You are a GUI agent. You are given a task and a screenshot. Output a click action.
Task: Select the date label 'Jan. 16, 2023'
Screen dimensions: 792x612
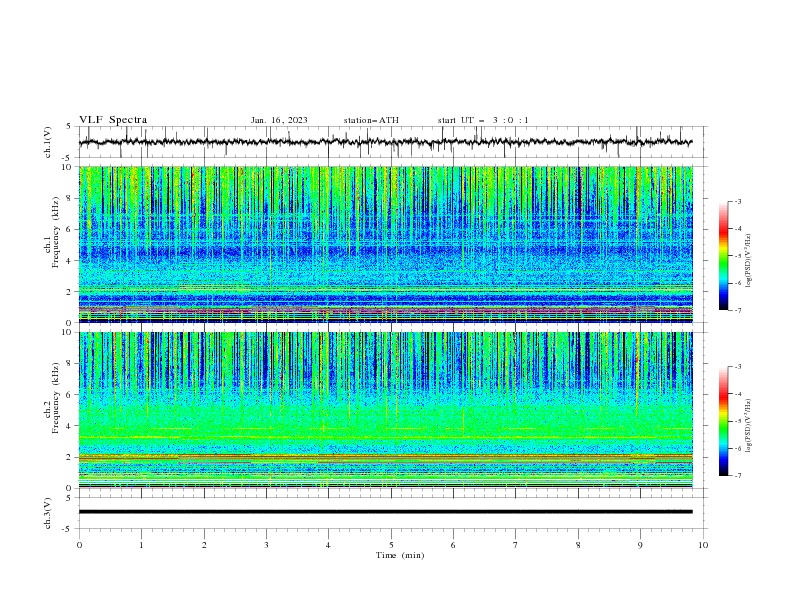click(x=279, y=120)
